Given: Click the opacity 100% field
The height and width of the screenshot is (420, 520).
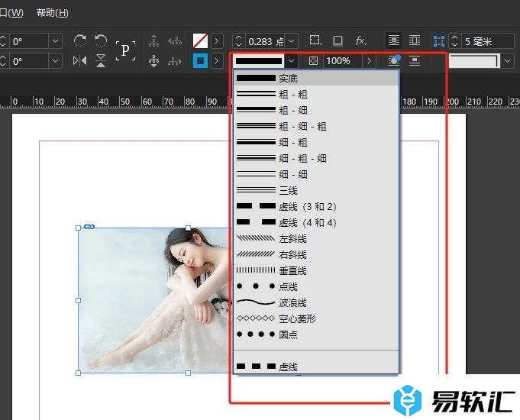Looking at the screenshot, I should [343, 61].
